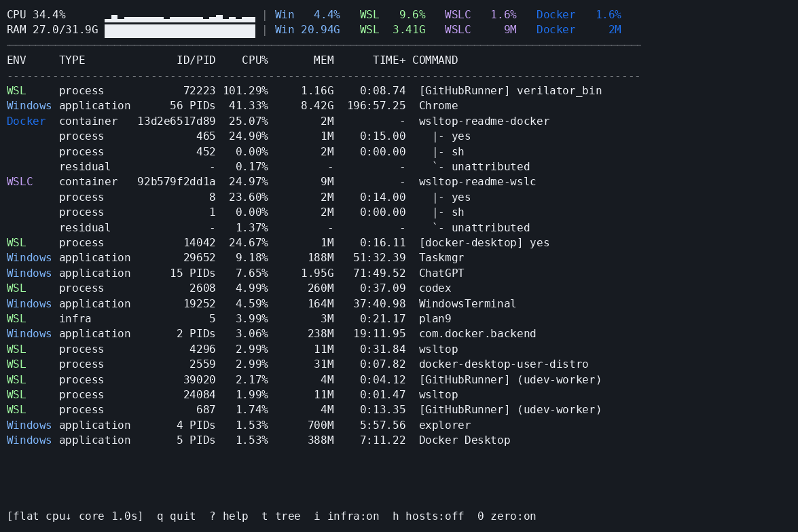The height and width of the screenshot is (532, 798).
Task: Select the [docker-desktop] yes process row
Action: click(278, 243)
